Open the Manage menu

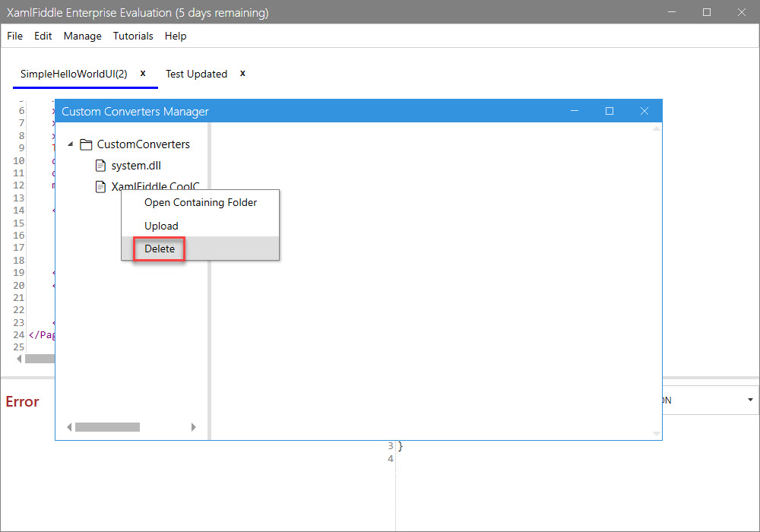click(x=82, y=36)
